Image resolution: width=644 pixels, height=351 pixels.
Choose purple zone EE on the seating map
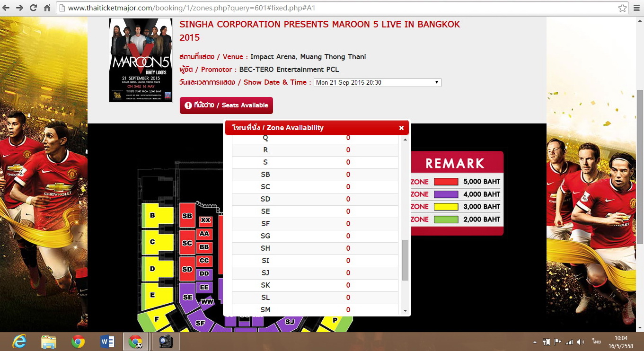204,287
